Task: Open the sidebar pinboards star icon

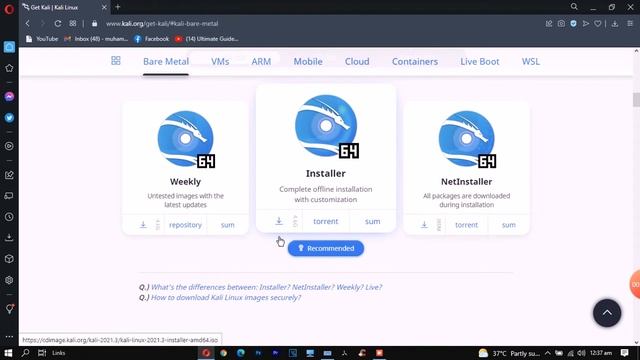Action: point(9,68)
